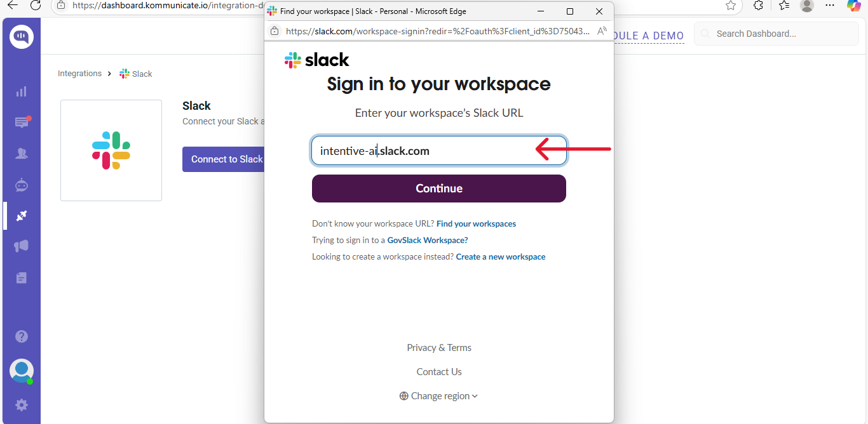Click Connect to Slack button
The height and width of the screenshot is (424, 868).
coord(224,159)
